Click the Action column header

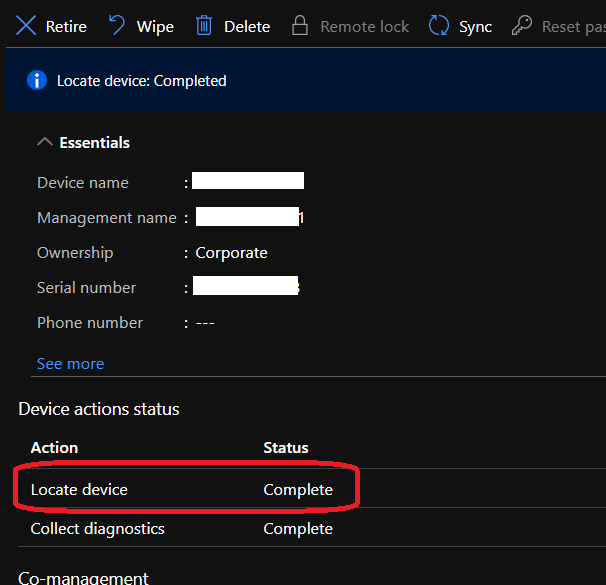pos(54,447)
